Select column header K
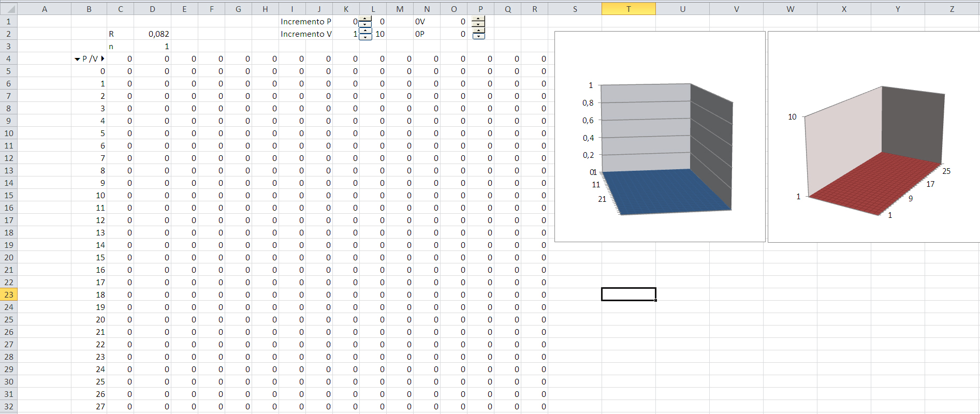This screenshot has height=414, width=980. tap(346, 9)
